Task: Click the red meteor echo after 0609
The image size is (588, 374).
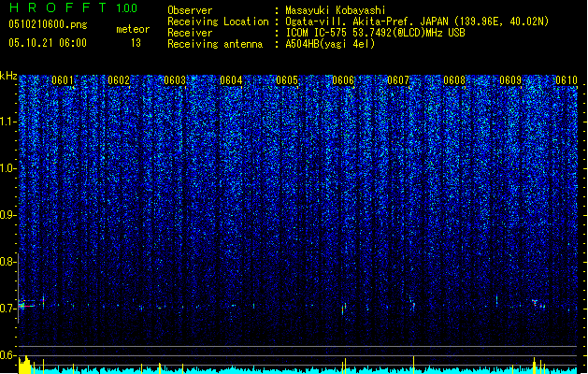Action: tap(535, 302)
